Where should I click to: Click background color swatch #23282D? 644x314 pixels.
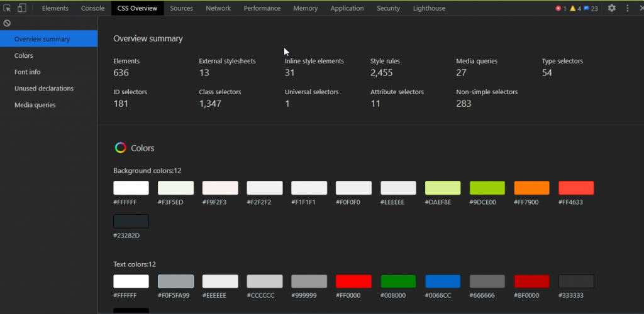tap(131, 221)
